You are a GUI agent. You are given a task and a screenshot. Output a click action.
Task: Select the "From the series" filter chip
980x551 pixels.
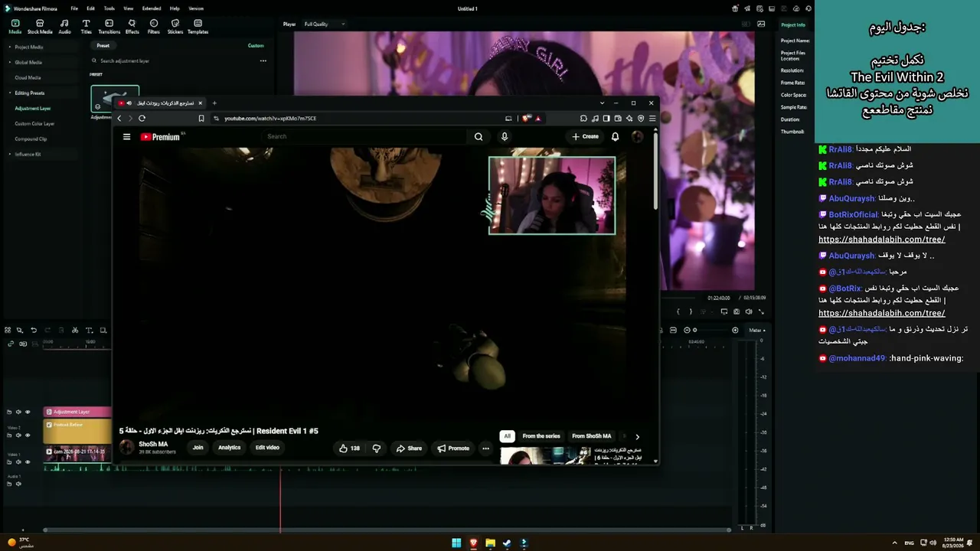point(541,436)
